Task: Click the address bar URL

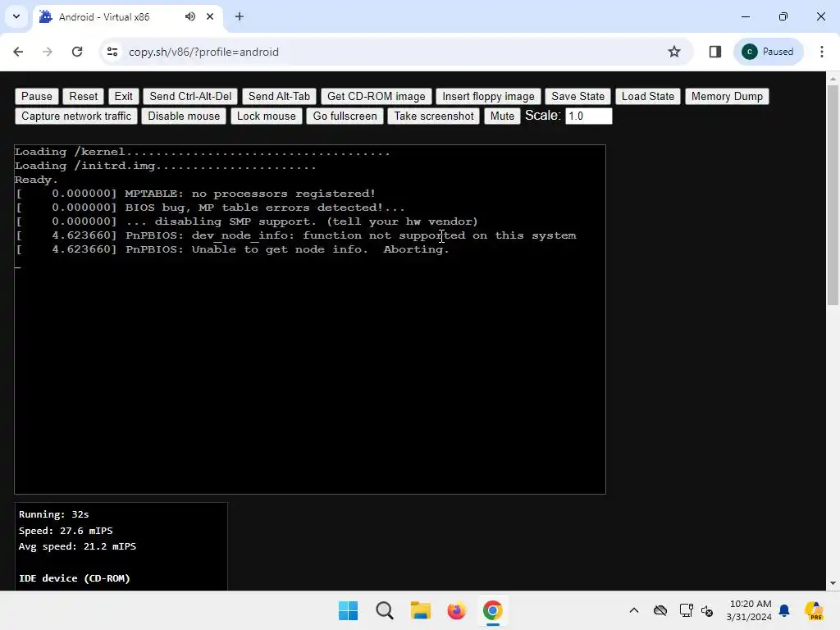Action: [x=203, y=52]
